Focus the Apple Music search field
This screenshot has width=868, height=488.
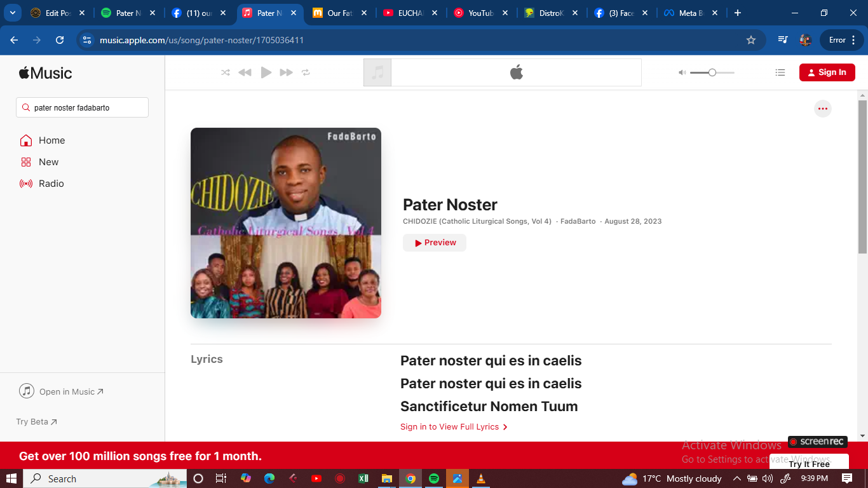(82, 107)
